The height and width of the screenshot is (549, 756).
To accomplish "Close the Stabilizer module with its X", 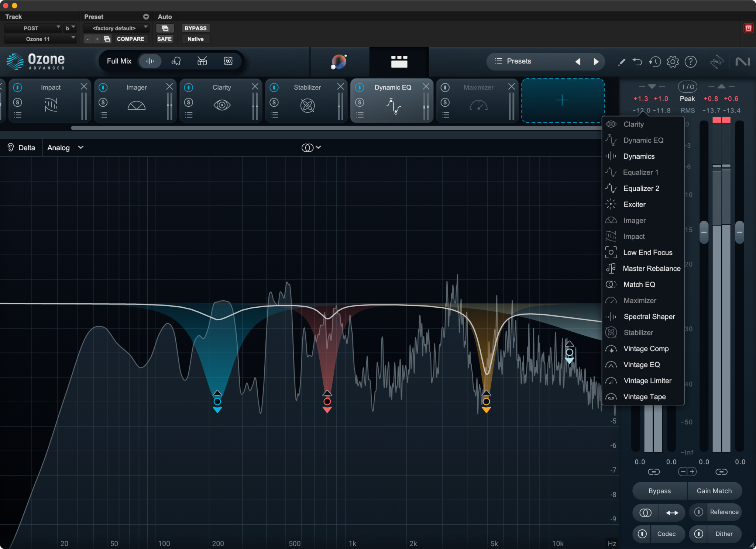I will click(340, 87).
